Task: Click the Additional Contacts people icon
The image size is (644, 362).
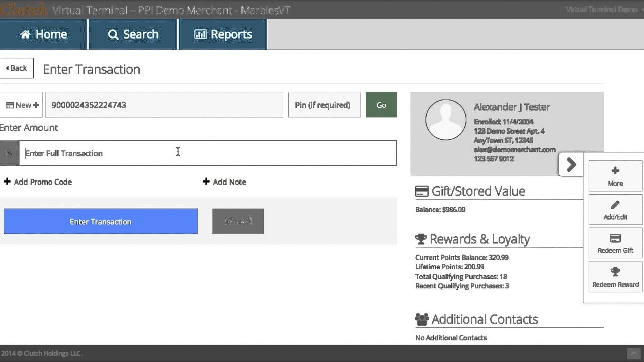Action: tap(422, 319)
